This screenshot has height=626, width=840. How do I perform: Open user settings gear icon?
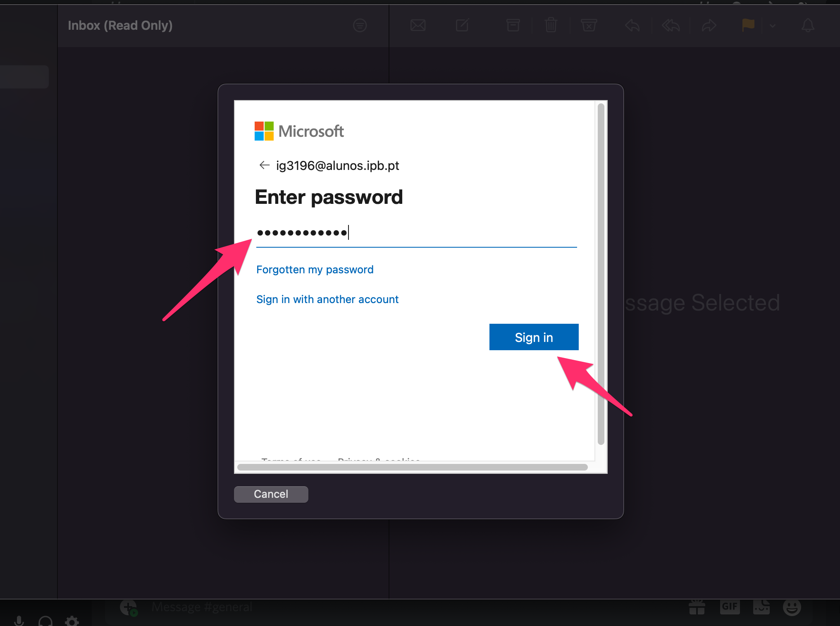(72, 621)
